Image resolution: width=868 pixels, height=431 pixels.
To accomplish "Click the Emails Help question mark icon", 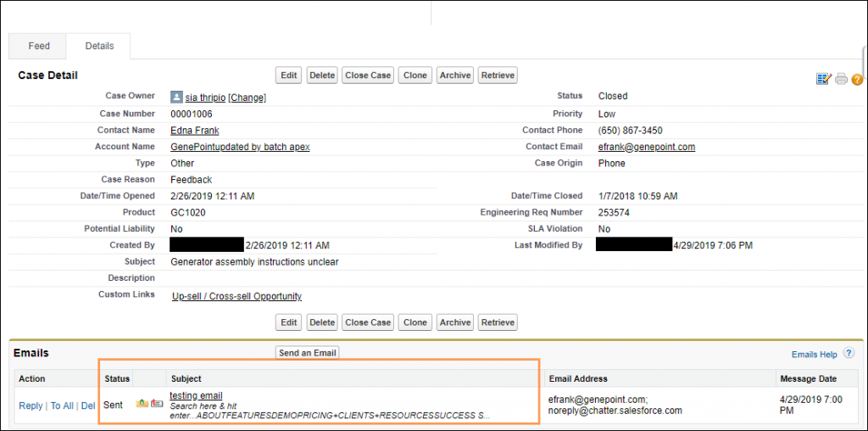I will coord(848,353).
